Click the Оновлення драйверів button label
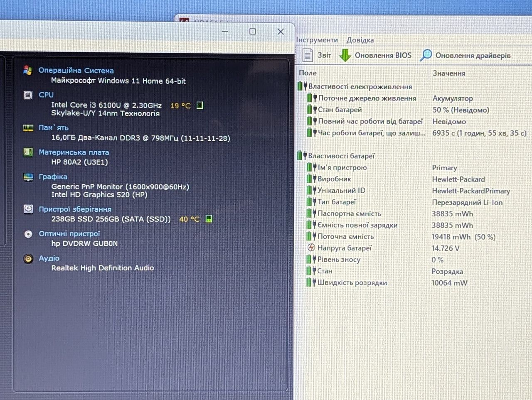532x400 pixels. pyautogui.click(x=473, y=55)
